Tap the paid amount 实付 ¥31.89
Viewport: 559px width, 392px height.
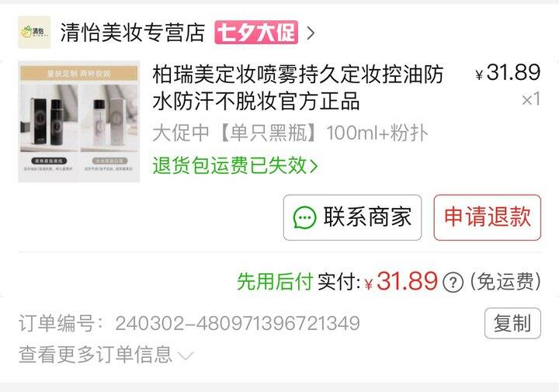coord(377,282)
